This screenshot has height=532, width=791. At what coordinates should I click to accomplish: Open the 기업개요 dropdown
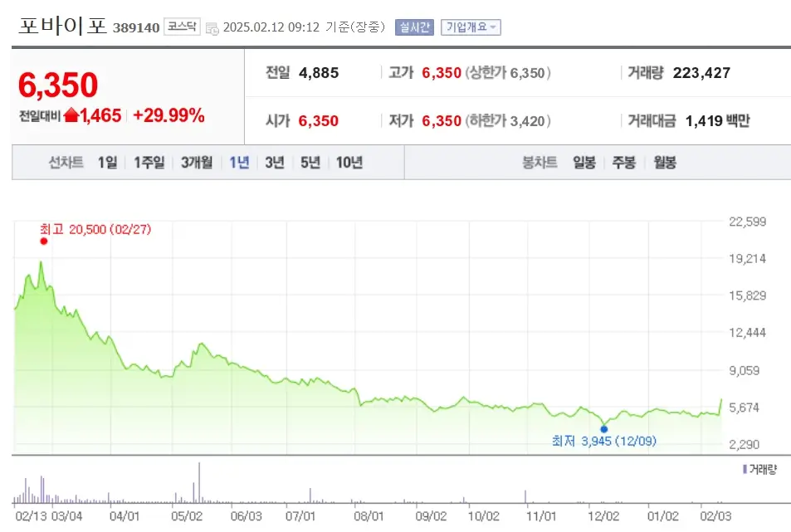coord(471,27)
